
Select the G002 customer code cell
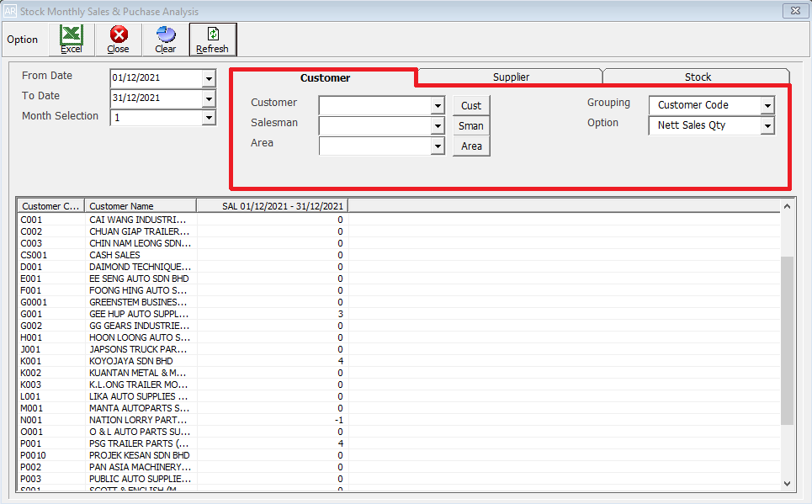click(51, 326)
